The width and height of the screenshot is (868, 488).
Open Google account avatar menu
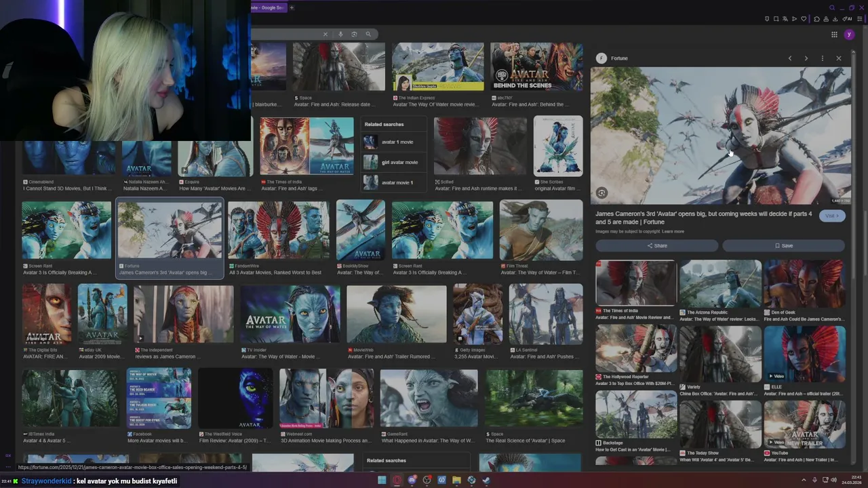click(850, 35)
